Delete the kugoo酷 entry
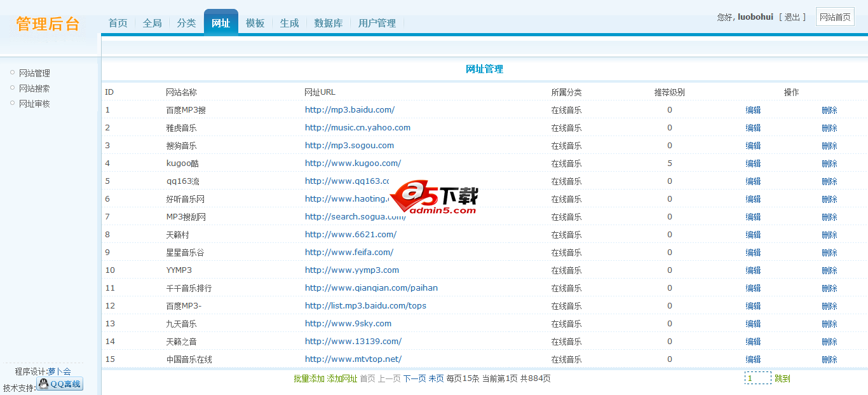 click(829, 163)
